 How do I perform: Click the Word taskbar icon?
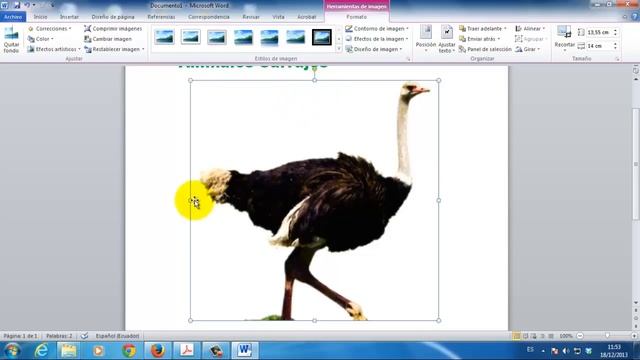245,351
